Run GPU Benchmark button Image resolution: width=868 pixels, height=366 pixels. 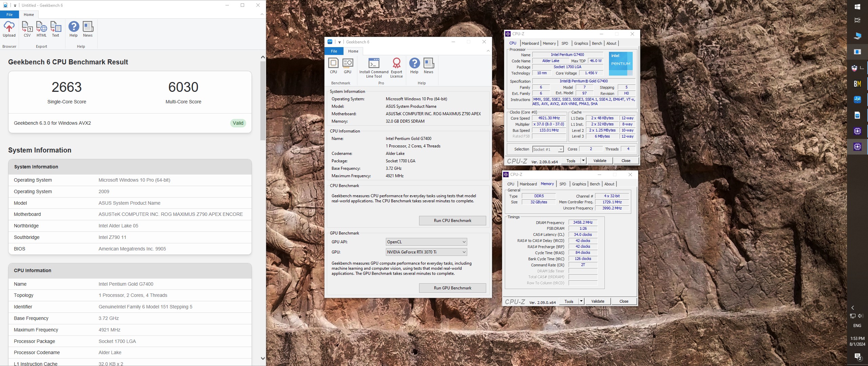[452, 288]
